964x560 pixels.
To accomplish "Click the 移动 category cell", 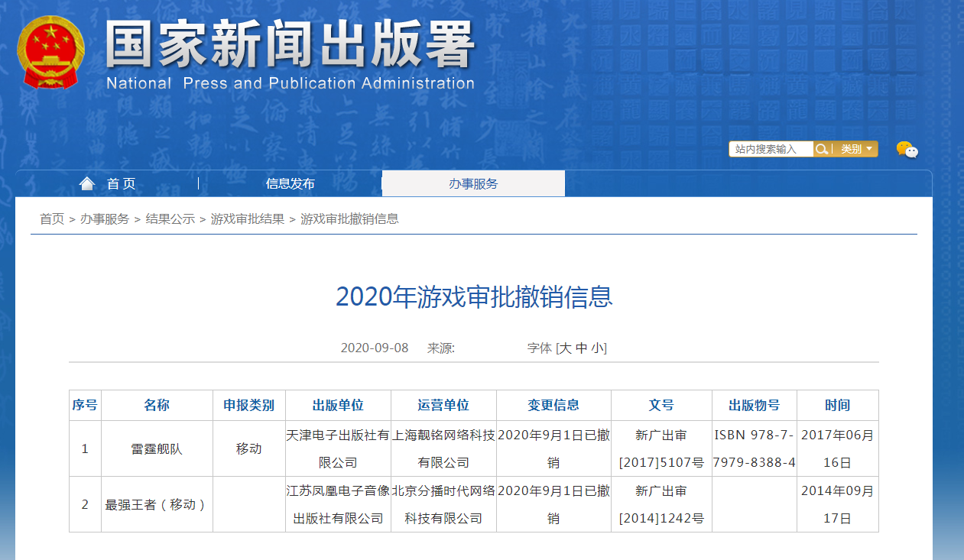I will pos(249,448).
